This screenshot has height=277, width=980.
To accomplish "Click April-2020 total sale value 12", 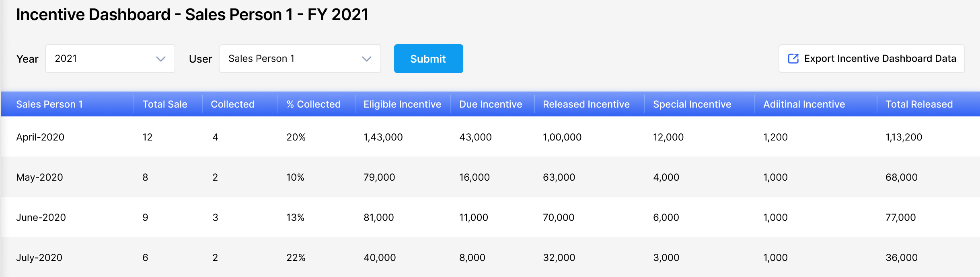I will (147, 137).
